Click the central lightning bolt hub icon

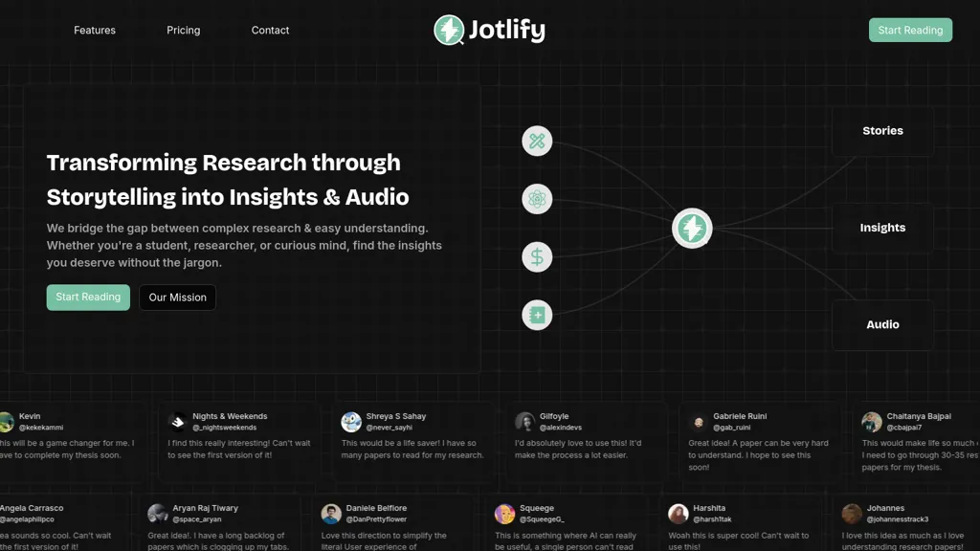[x=692, y=229]
